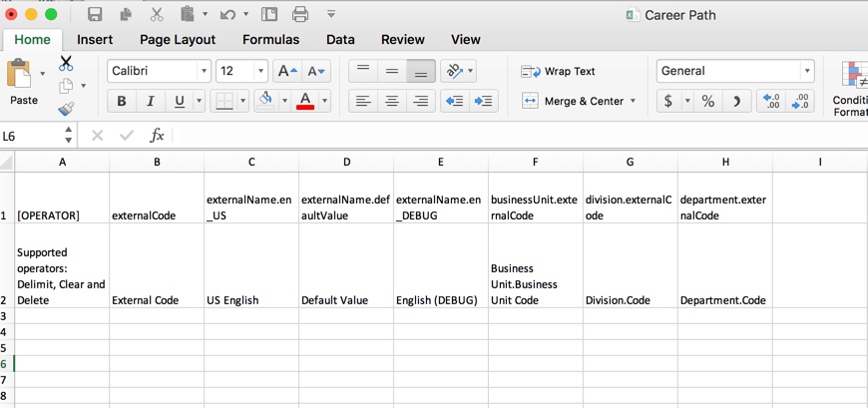This screenshot has height=408, width=868.
Task: Open the Page Layout tab
Action: click(x=178, y=40)
